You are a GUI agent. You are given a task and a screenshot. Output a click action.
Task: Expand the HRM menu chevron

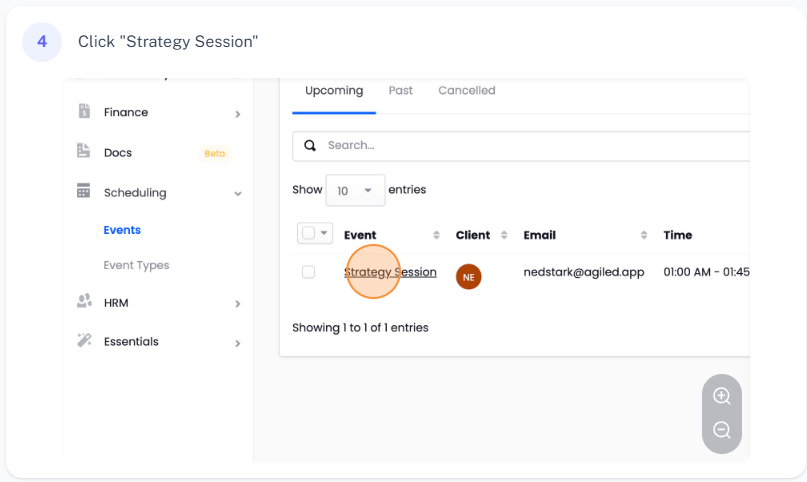click(237, 303)
